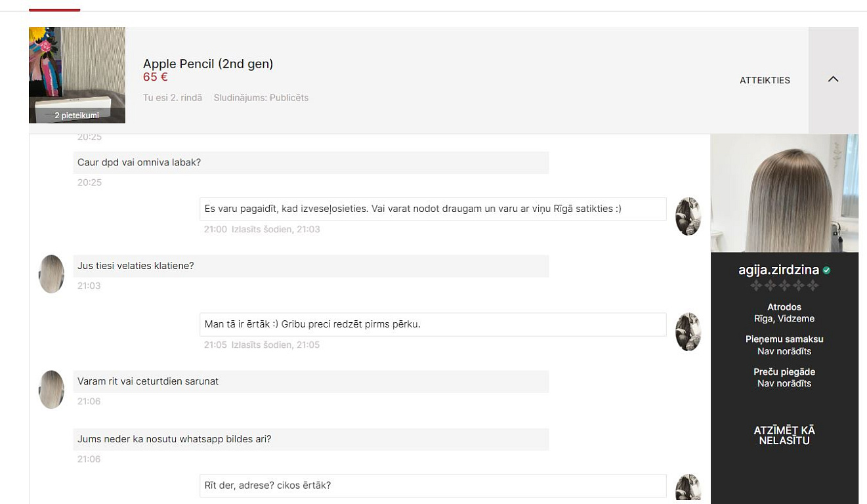The image size is (867, 504).
Task: Select the "Caur dpd vai omniva labak?" message
Action: pos(139,162)
